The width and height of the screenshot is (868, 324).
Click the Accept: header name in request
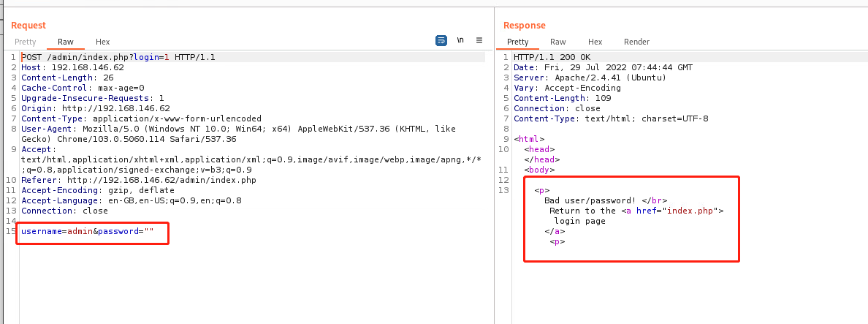(x=39, y=149)
